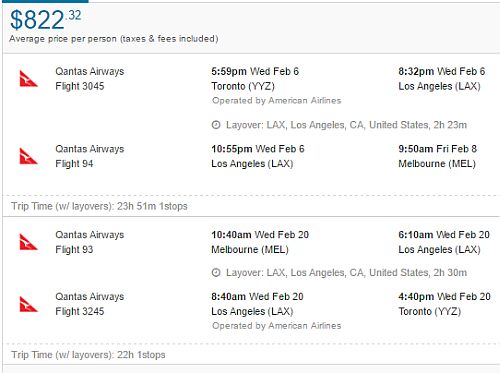
Task: Select the $822.32 average price
Action: click(x=46, y=19)
